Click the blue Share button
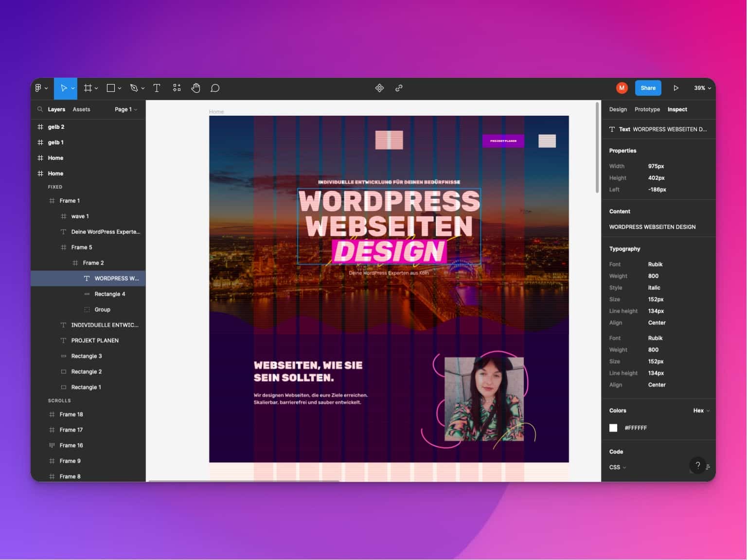 [648, 88]
